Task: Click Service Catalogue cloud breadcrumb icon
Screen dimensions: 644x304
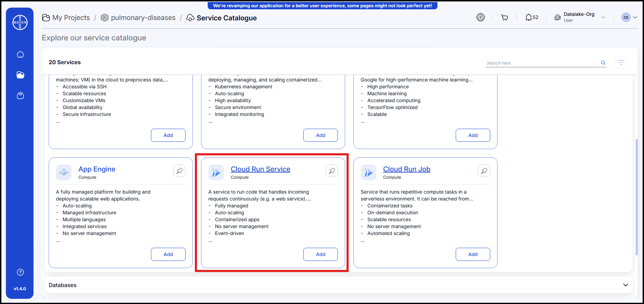Action: 190,18
